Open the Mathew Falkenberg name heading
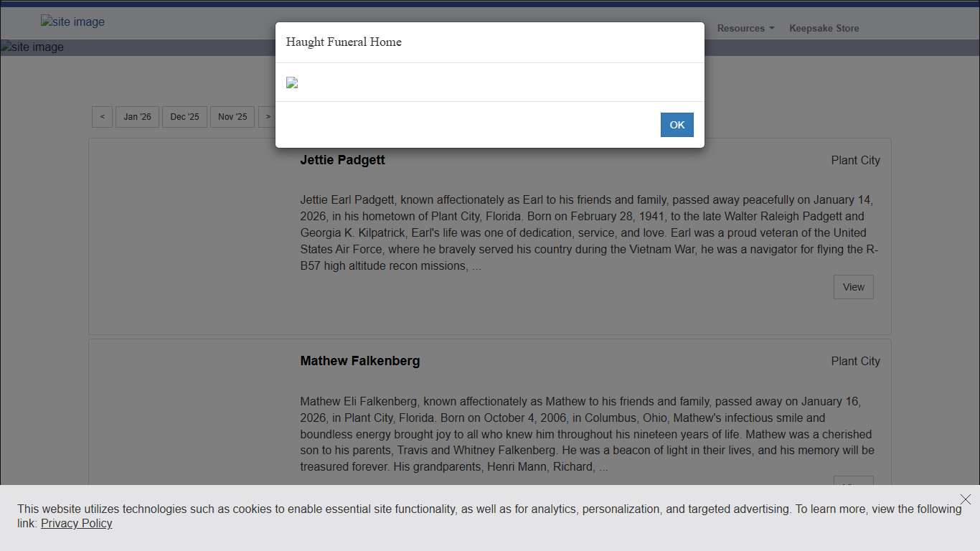Viewport: 980px width, 551px height. tap(359, 361)
